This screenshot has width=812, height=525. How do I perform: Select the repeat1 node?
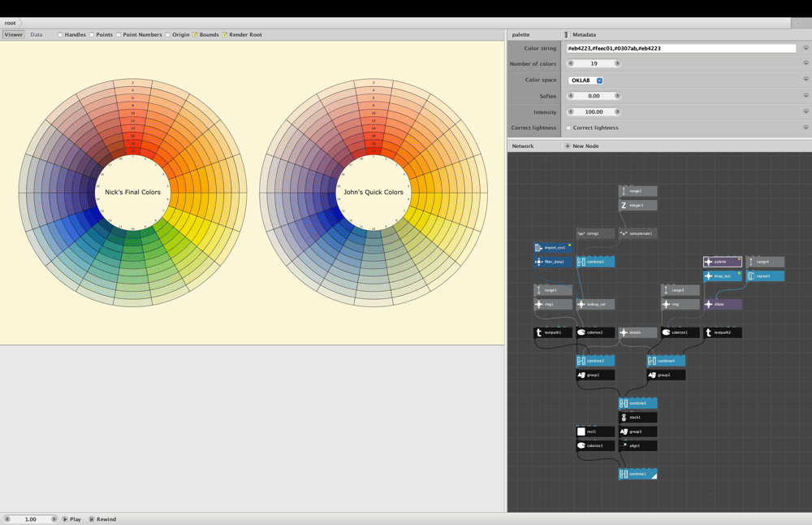click(x=765, y=276)
